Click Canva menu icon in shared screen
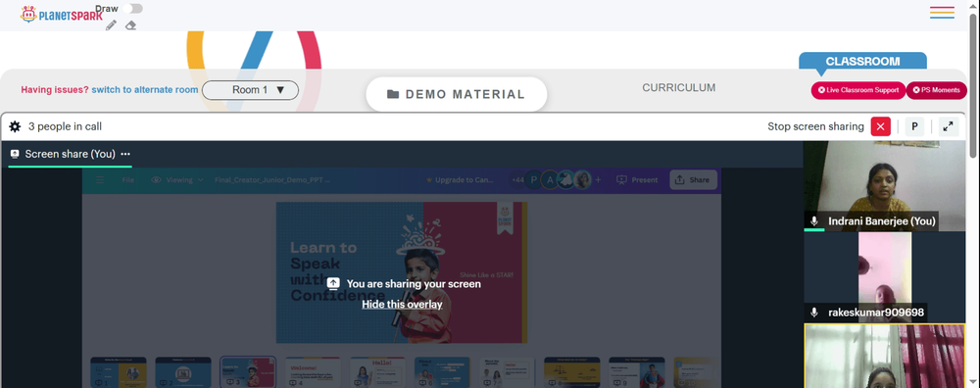Image resolution: width=980 pixels, height=388 pixels. click(x=100, y=180)
